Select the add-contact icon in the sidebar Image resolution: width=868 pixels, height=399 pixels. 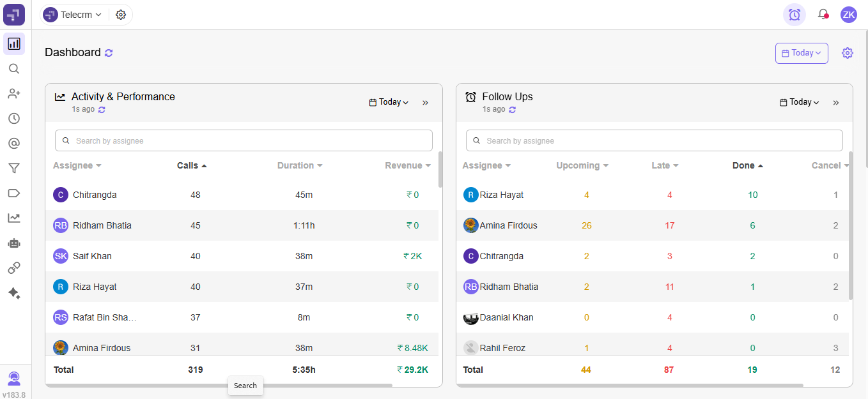tap(14, 93)
